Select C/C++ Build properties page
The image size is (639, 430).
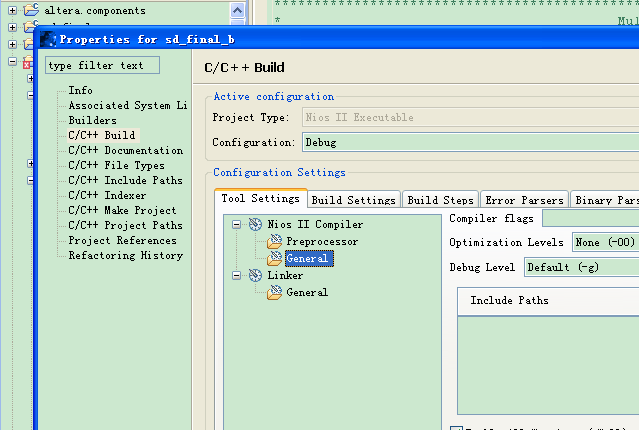(x=101, y=135)
